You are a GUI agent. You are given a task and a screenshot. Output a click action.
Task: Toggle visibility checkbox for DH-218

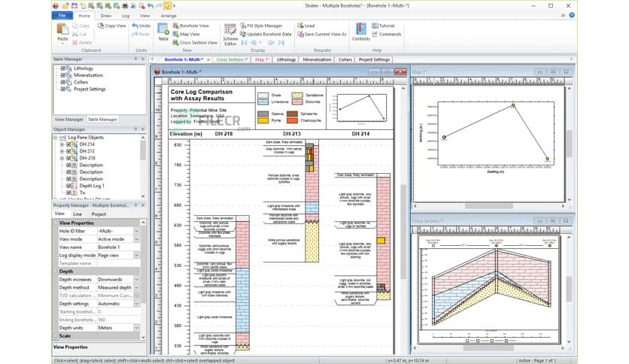[x=68, y=158]
